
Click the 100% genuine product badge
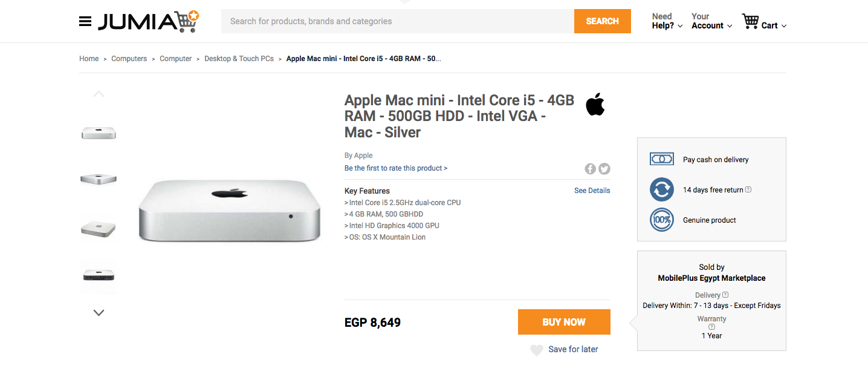point(661,220)
